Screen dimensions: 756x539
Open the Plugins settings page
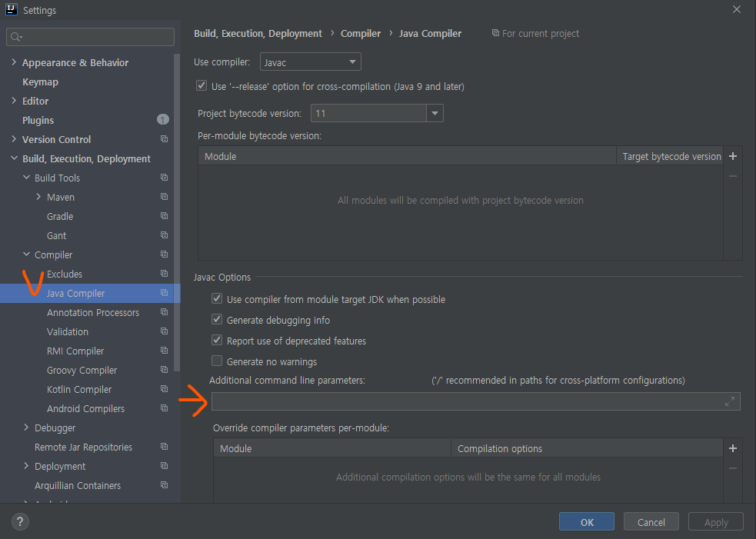point(38,120)
